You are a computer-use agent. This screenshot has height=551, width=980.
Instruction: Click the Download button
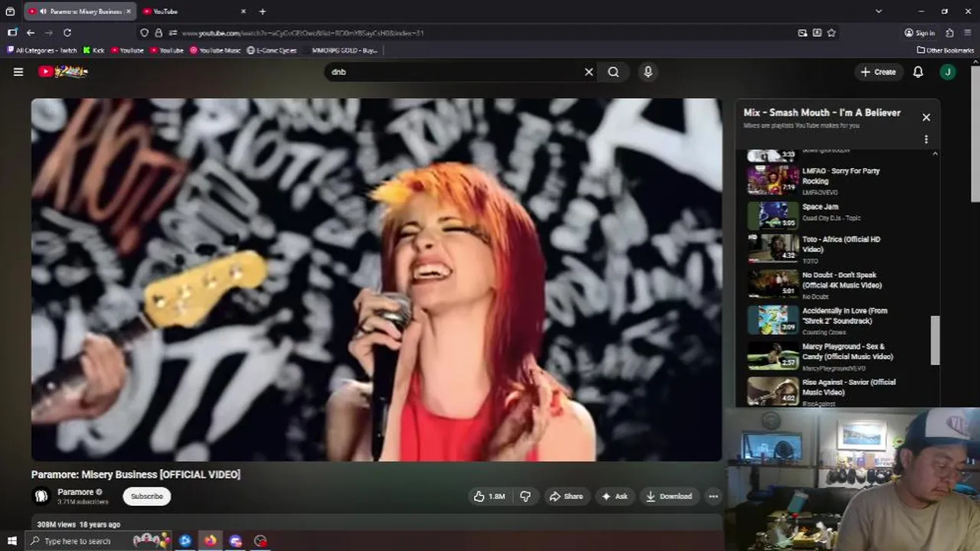[669, 496]
